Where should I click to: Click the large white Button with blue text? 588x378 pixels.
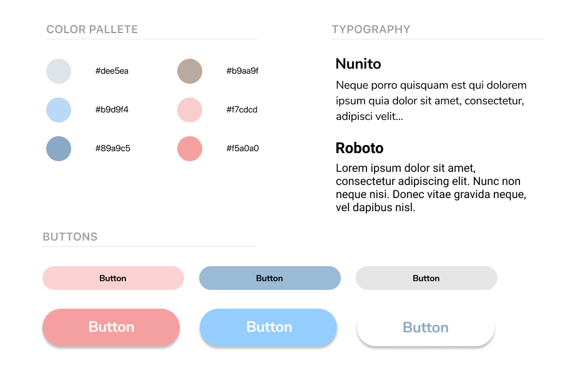tap(426, 327)
